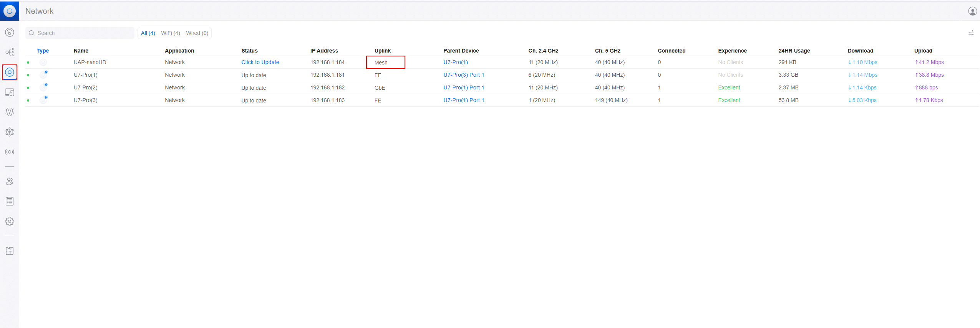Sort by the Connected column header

pos(671,51)
